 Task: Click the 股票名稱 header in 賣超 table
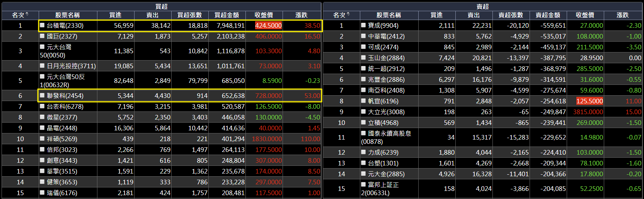point(388,15)
